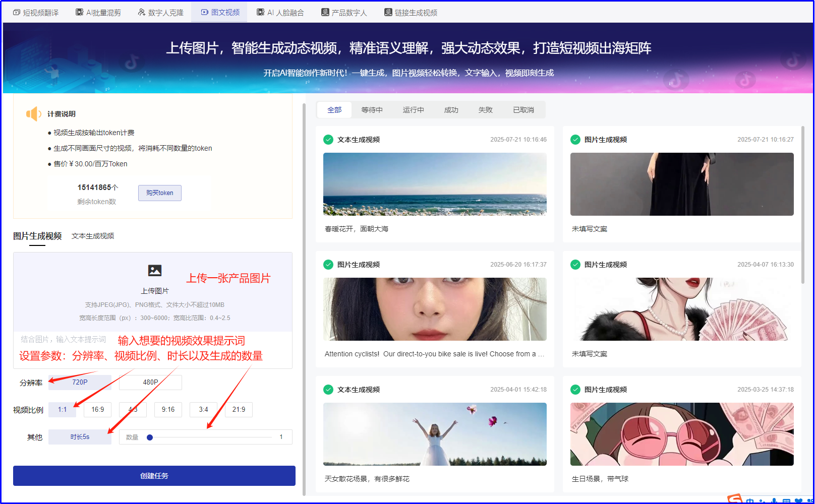
Task: Switch video aspect ratio to 9:16
Action: [168, 409]
